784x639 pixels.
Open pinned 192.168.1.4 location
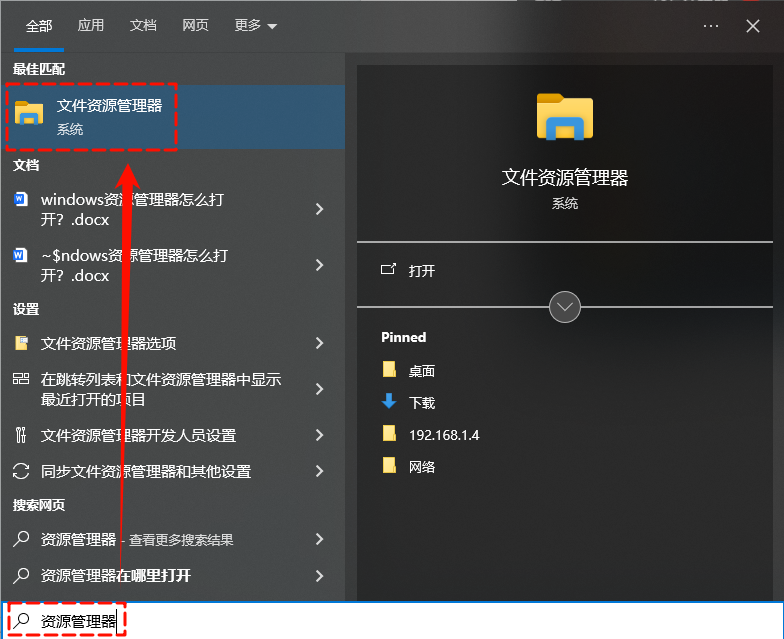(x=444, y=435)
